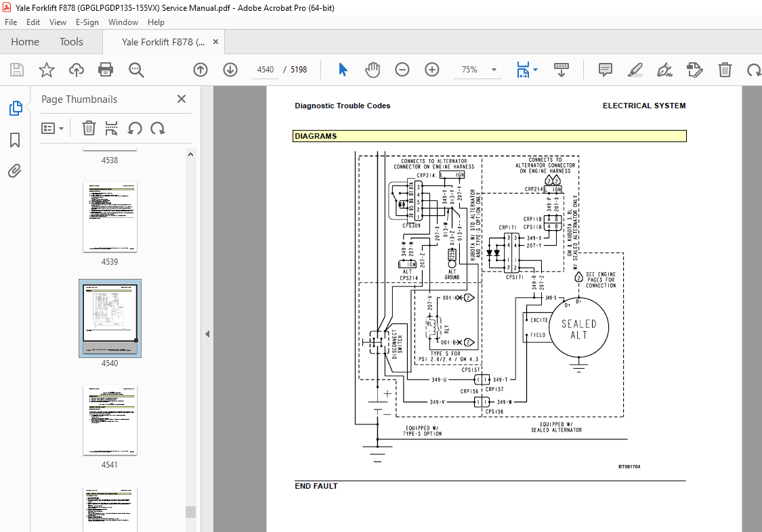
Task: Select the arrow selection tool
Action: click(x=343, y=70)
